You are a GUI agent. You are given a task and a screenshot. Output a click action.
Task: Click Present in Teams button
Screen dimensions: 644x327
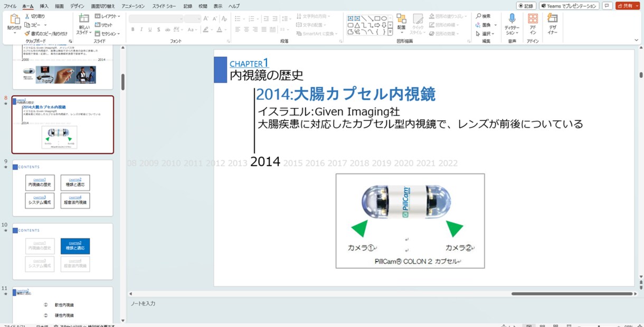(x=569, y=6)
